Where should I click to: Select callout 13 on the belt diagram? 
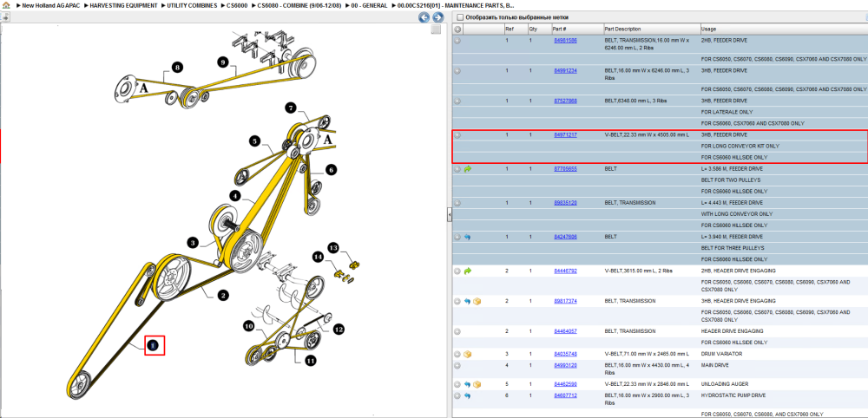click(x=332, y=247)
